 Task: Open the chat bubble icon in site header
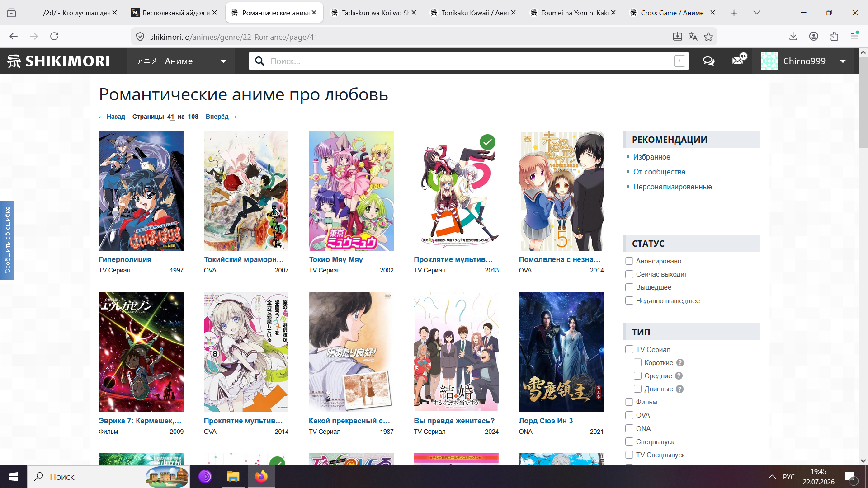tap(708, 61)
